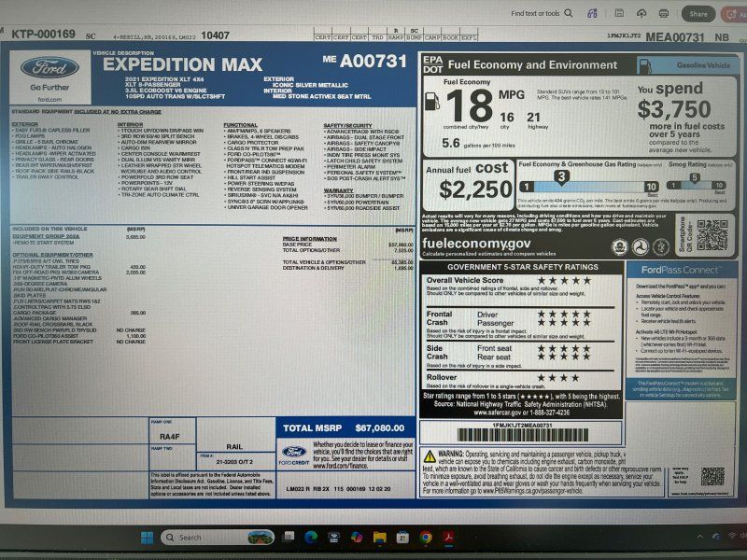The image size is (747, 560).
Task: Click the greenhouse gas rating marker 3
Action: (561, 177)
